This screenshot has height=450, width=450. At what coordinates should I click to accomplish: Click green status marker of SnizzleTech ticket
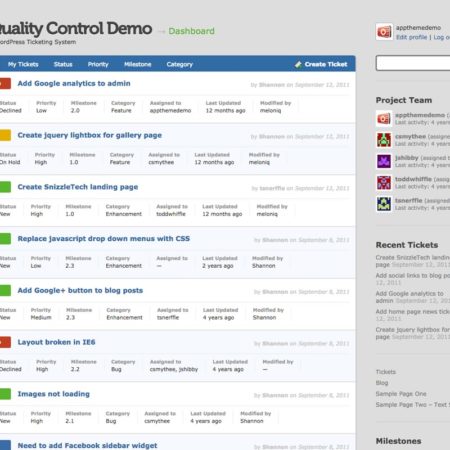pyautogui.click(x=5, y=187)
